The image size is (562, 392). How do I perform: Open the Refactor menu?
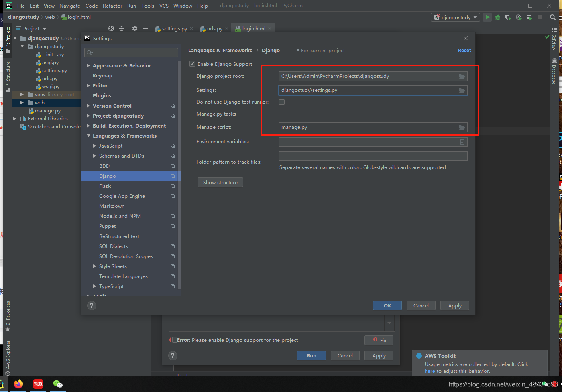pos(112,6)
